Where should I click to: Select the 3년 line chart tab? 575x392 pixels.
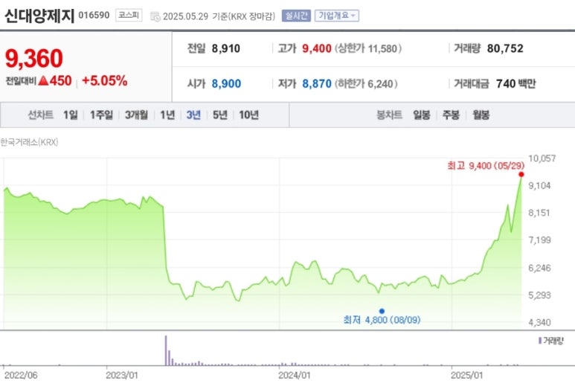tap(193, 115)
